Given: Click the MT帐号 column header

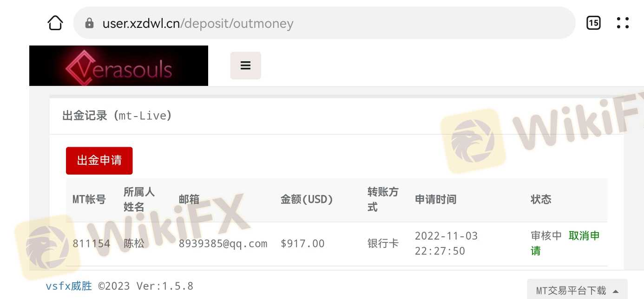Looking at the screenshot, I should pos(89,200).
